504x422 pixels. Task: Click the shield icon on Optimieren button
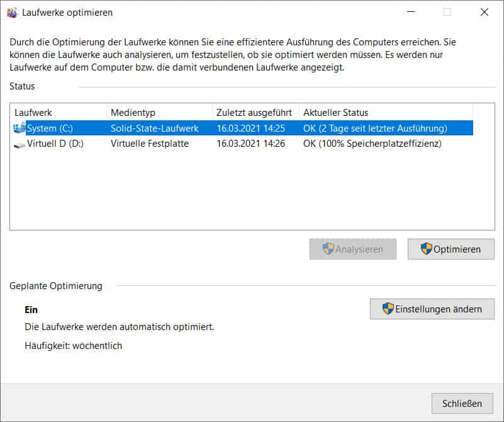click(426, 249)
